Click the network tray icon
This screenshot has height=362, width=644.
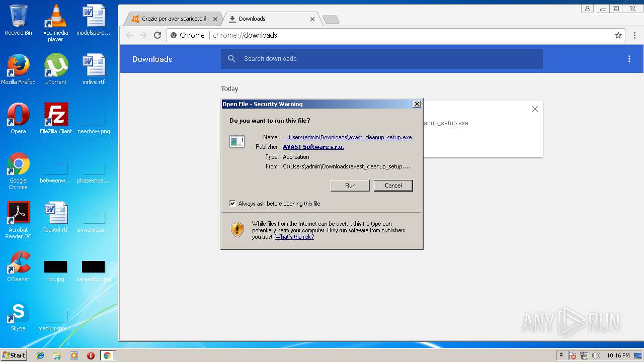pyautogui.click(x=584, y=355)
